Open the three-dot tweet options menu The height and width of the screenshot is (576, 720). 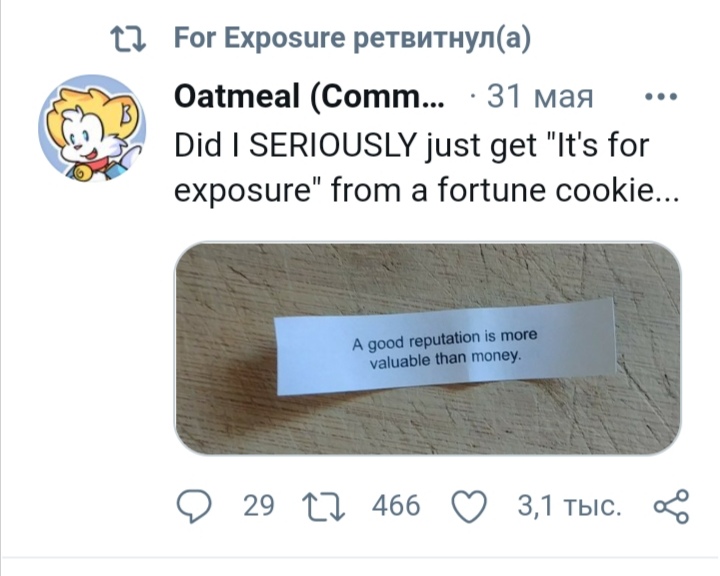coord(661,97)
